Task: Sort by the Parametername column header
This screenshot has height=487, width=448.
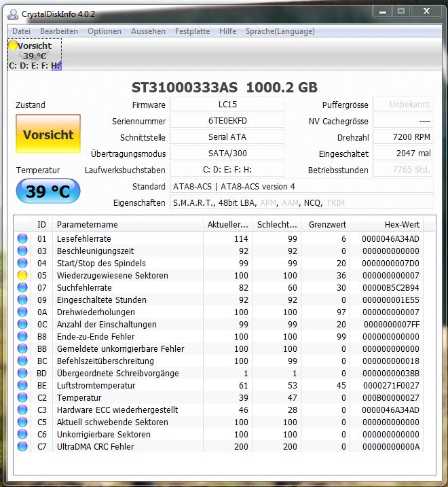Action: tap(128, 225)
